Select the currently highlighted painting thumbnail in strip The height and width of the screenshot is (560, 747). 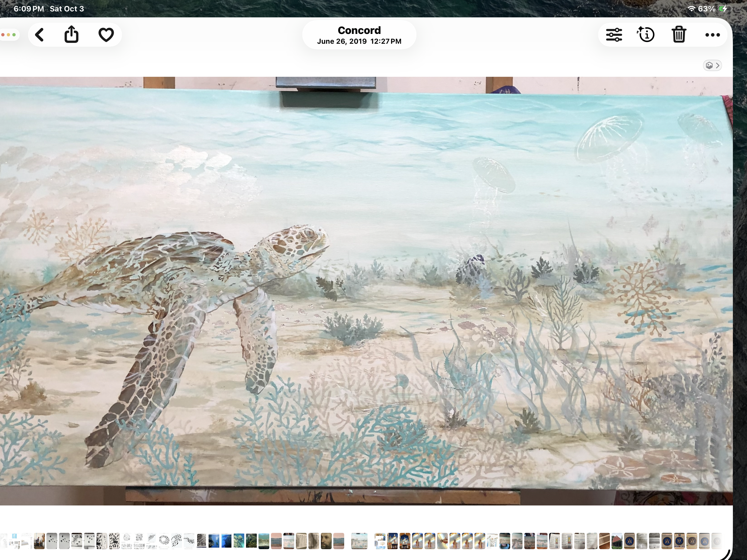(x=359, y=541)
